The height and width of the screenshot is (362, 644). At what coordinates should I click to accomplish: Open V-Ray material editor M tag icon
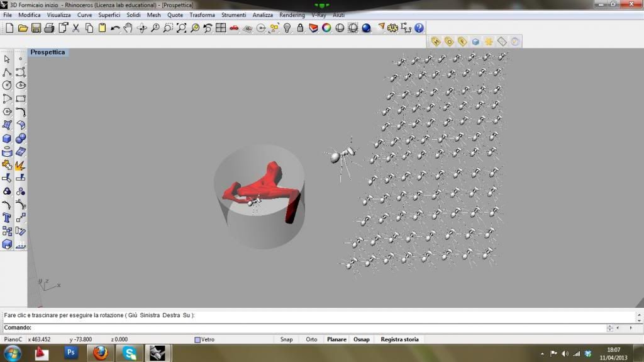(x=436, y=42)
